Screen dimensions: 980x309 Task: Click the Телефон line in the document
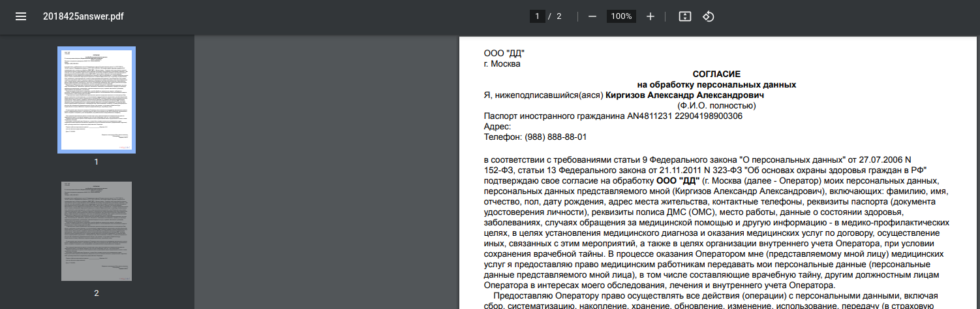click(535, 137)
